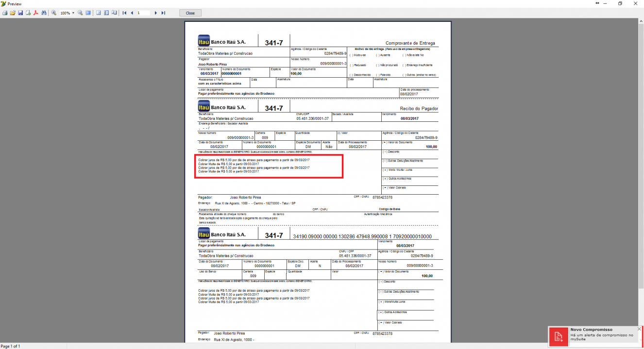644x349 pixels.
Task: Go to previous page
Action: [132, 13]
